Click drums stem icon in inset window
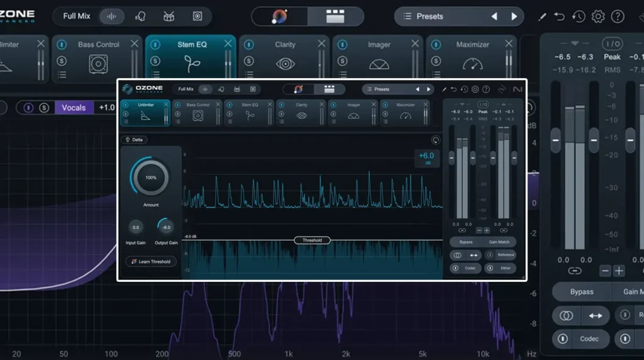The image size is (644, 360). coord(237,89)
